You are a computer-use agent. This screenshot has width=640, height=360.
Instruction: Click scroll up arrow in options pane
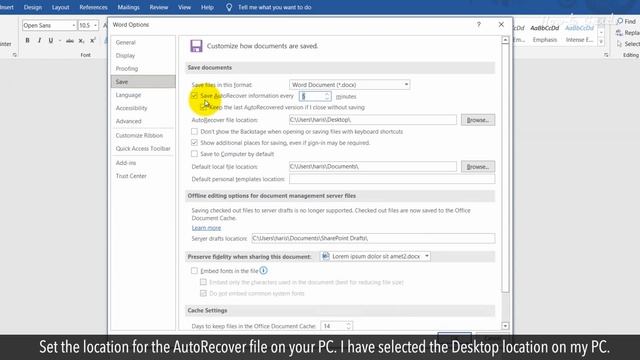pos(505,40)
